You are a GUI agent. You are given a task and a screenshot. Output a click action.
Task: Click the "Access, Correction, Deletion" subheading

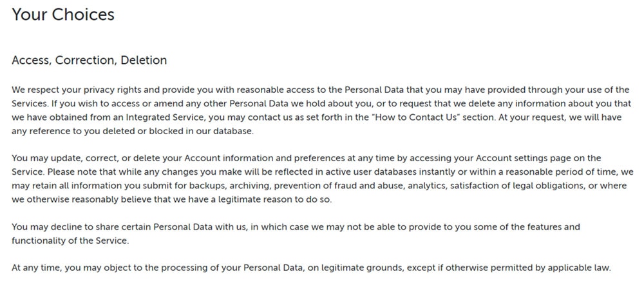coord(89,60)
